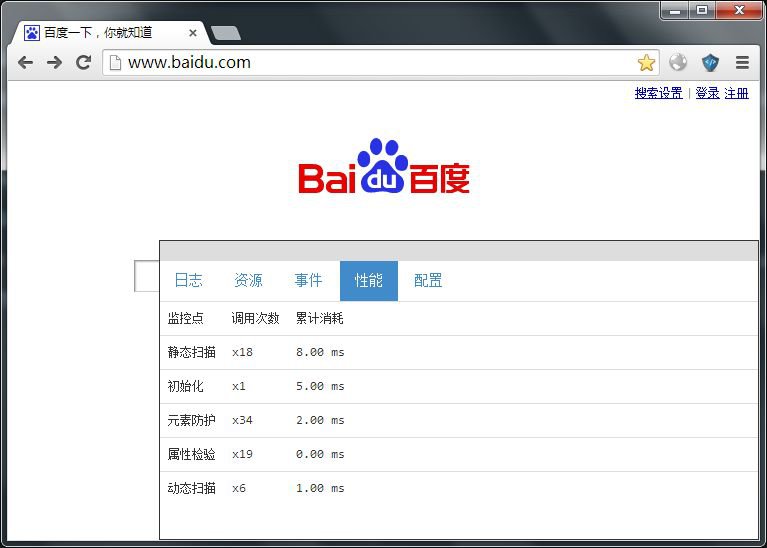Follow the 注册 link

736,93
